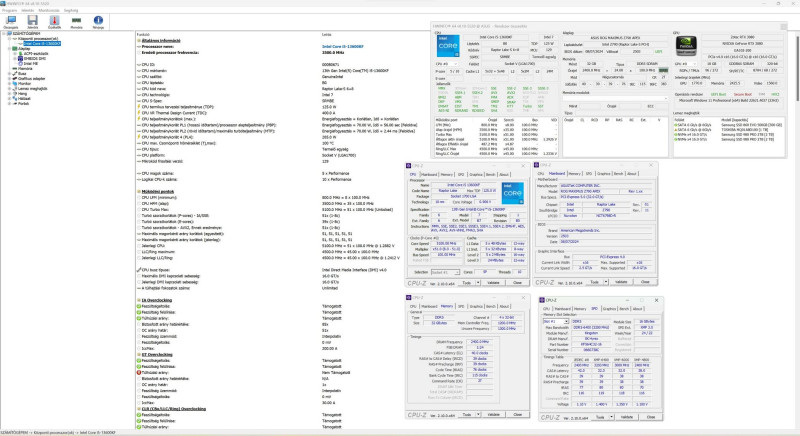
Task: Collapse the Alaplap tree node
Action: pyautogui.click(x=9, y=48)
